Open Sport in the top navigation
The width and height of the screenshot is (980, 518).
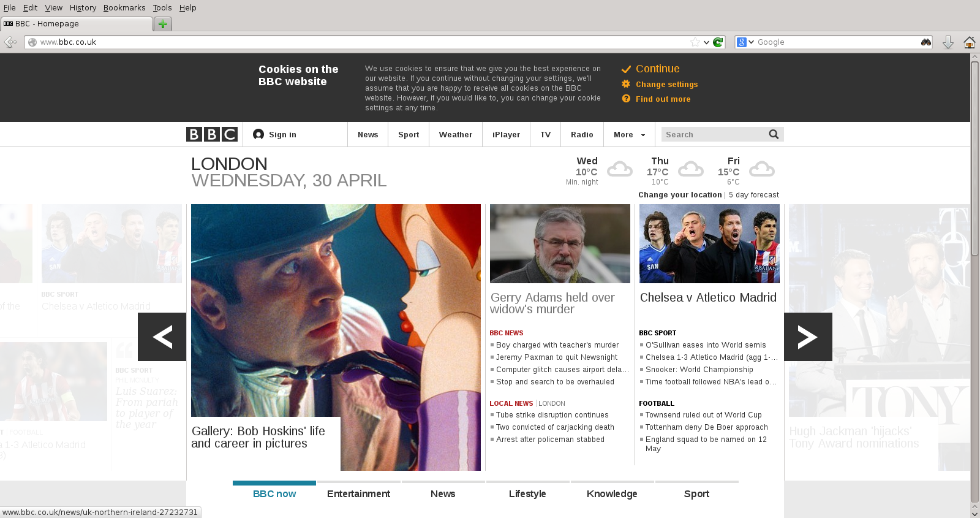coord(409,134)
